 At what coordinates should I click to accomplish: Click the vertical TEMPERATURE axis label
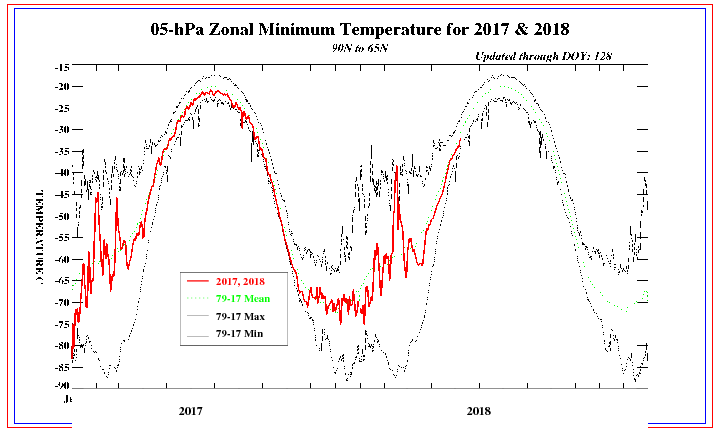[x=39, y=237]
